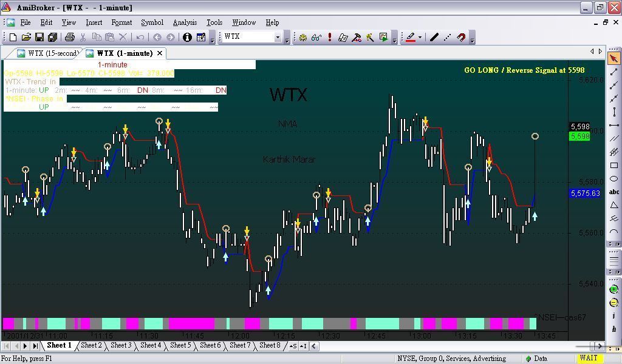Click the Delete X icon

123,37
